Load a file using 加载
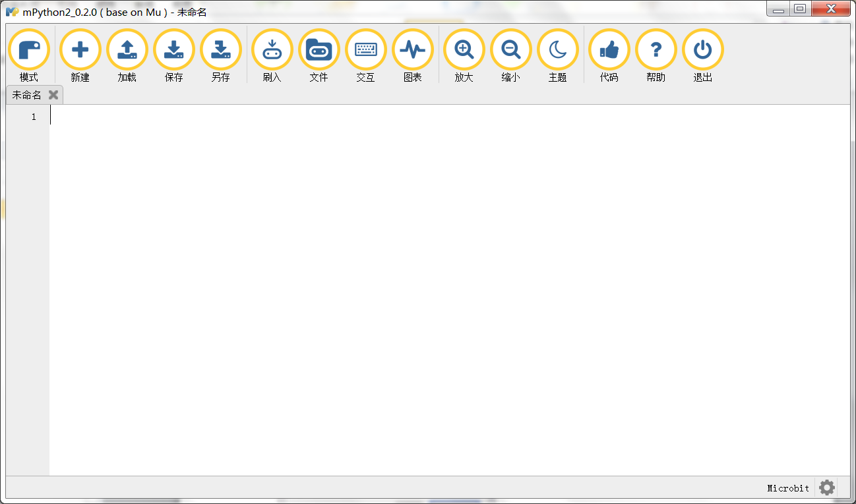 [127, 55]
